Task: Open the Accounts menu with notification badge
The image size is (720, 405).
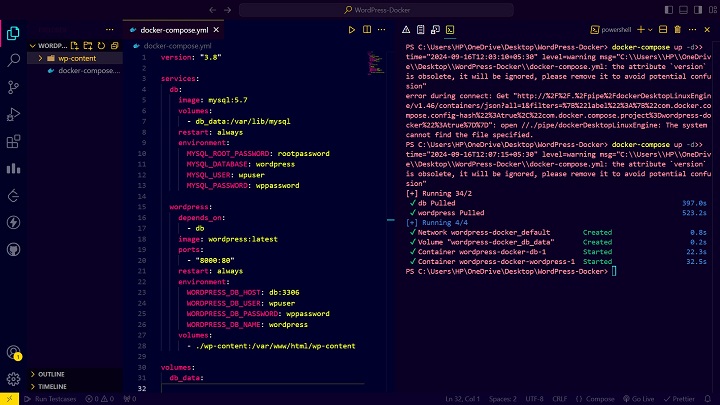Action: (13, 353)
